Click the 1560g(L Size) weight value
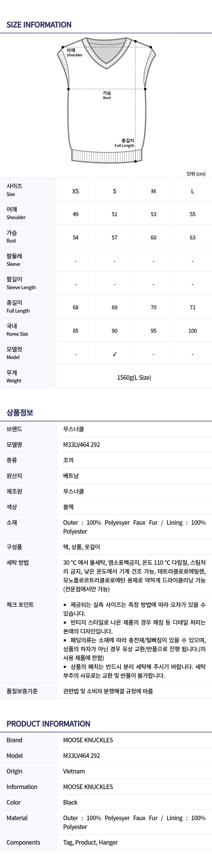 pos(134,377)
